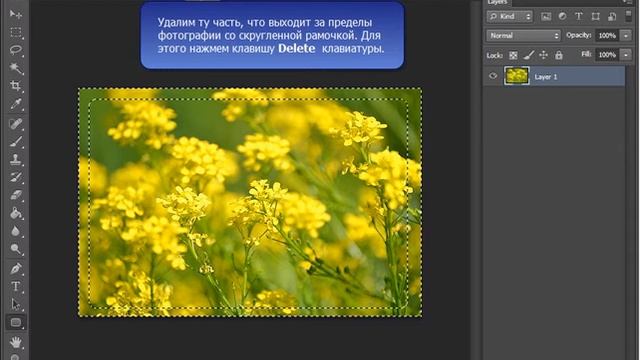This screenshot has width=640, height=360.
Task: Select the Pen tool
Action: coord(16,269)
